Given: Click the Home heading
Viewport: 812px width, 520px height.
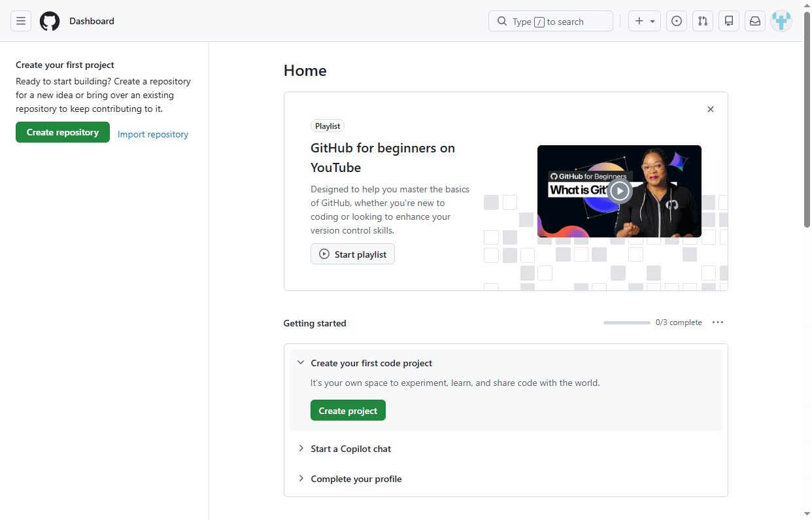Looking at the screenshot, I should [305, 71].
